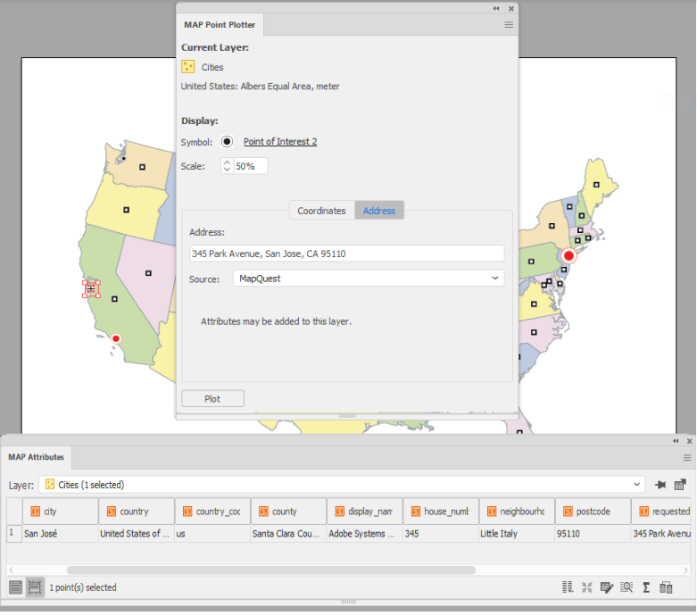The width and height of the screenshot is (697, 616).
Task: Click the attribute table horizontal scrollbar
Action: 270,570
